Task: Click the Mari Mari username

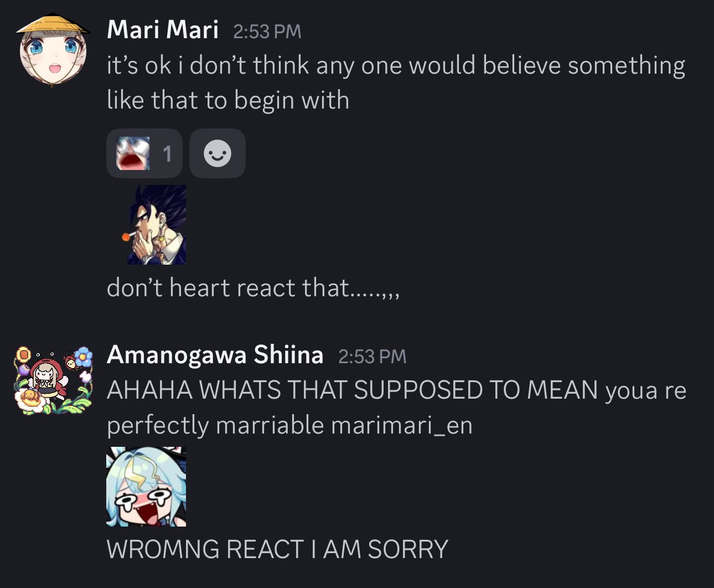Action: tap(163, 30)
